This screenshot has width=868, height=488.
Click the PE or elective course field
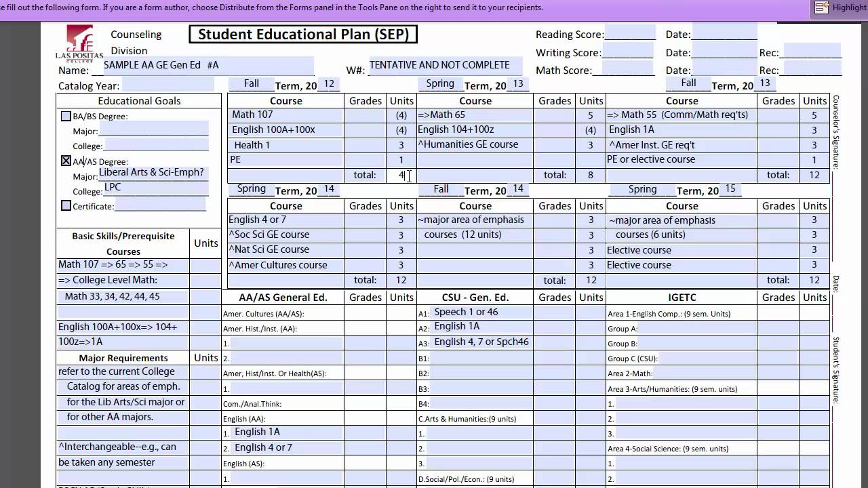click(x=682, y=160)
